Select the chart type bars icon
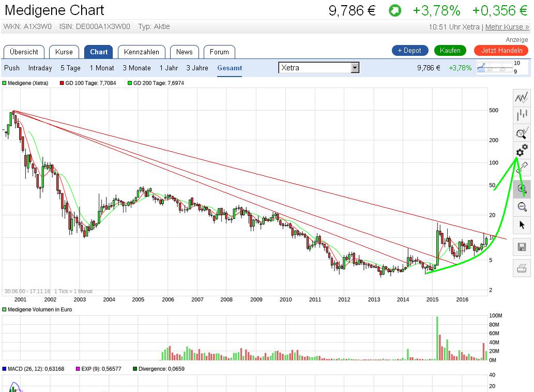The height and width of the screenshot is (392, 534). pos(522,115)
